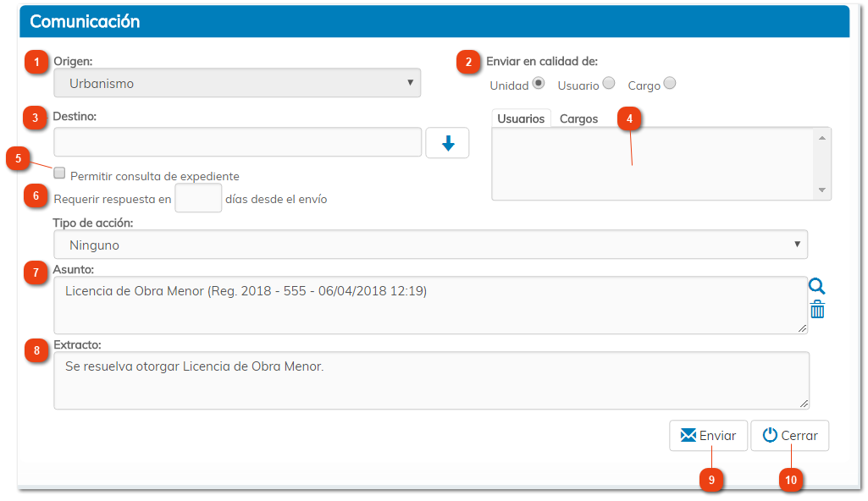Click the trash icon to clear the Asunto
The image size is (868, 501).
click(815, 310)
